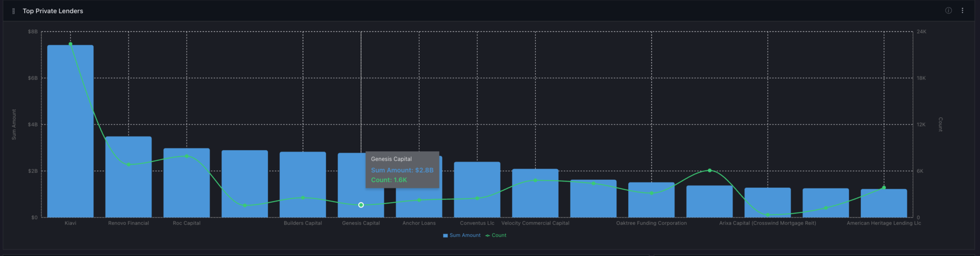Toggle the Count legend series
Image resolution: width=980 pixels, height=256 pixels.
[496, 235]
